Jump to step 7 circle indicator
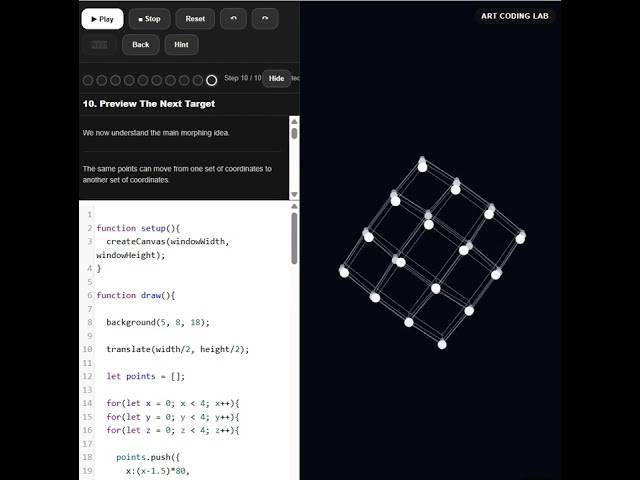Viewport: 640px width, 480px height. pyautogui.click(x=170, y=80)
